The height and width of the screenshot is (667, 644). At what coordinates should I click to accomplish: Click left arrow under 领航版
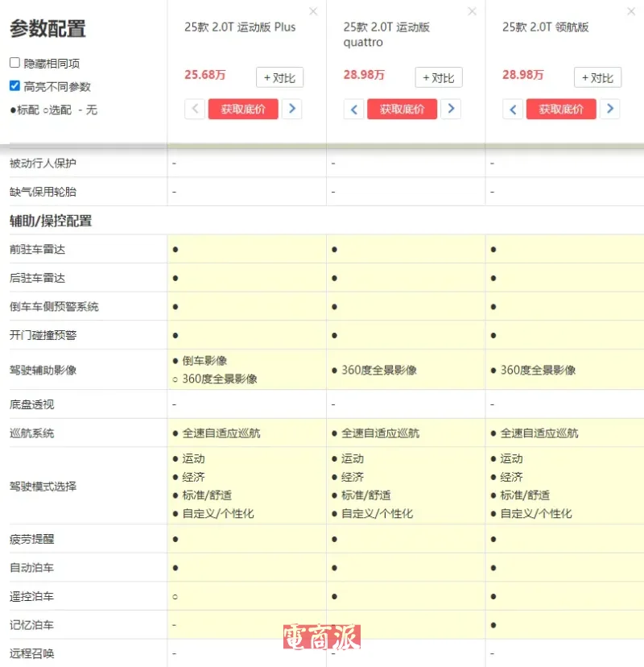point(513,109)
